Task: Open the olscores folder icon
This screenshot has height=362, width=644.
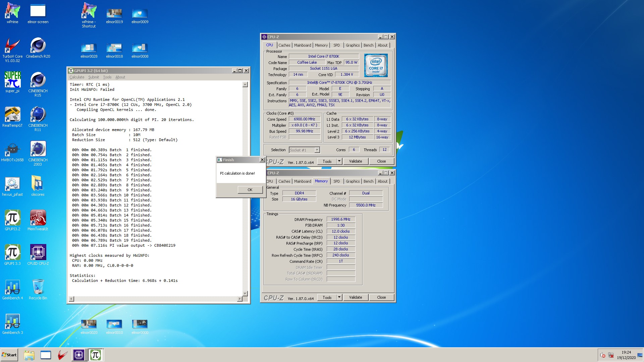Action: tap(38, 186)
